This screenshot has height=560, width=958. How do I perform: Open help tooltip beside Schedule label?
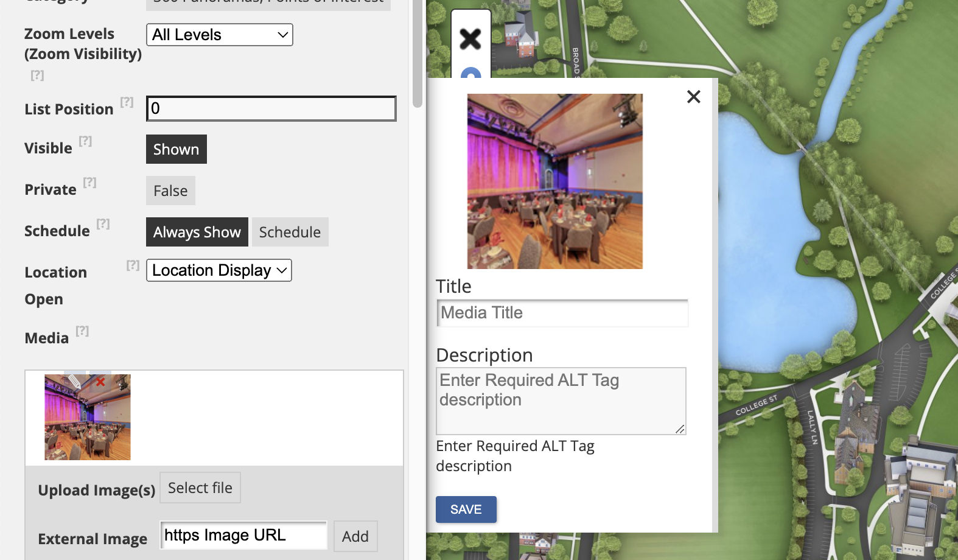(x=103, y=224)
